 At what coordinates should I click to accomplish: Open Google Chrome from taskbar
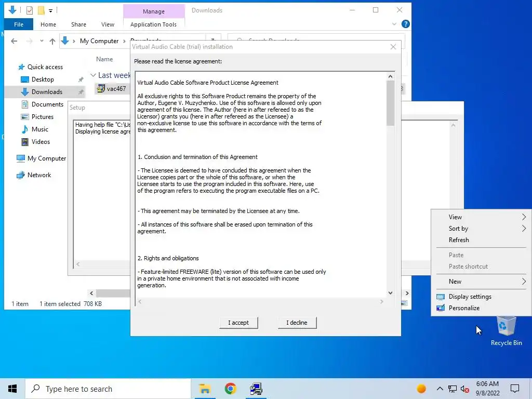click(x=230, y=389)
